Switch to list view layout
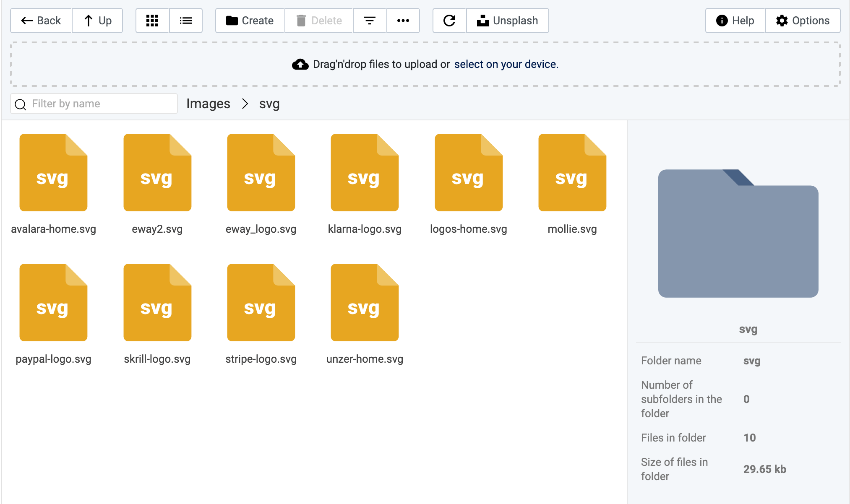This screenshot has height=504, width=850. (x=186, y=20)
